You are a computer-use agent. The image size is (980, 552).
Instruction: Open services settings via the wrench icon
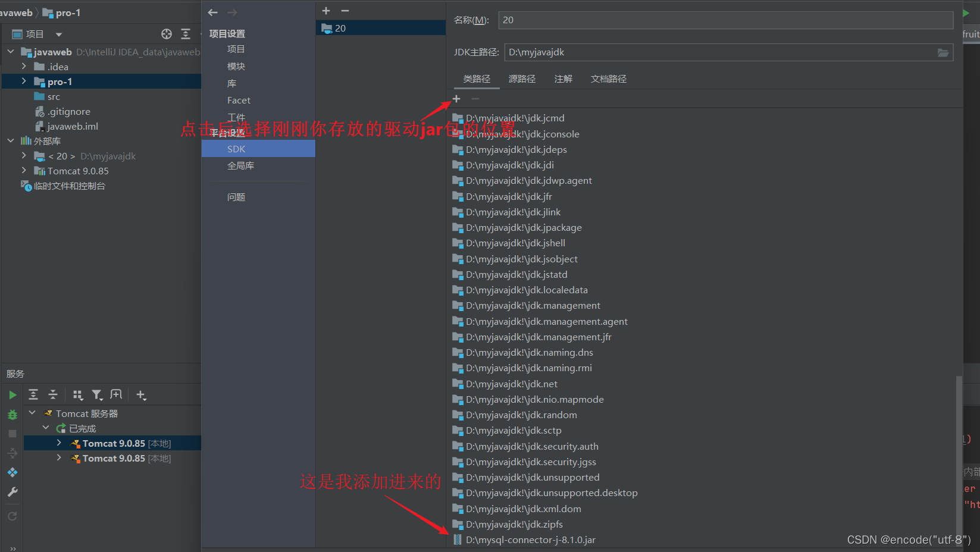point(12,492)
